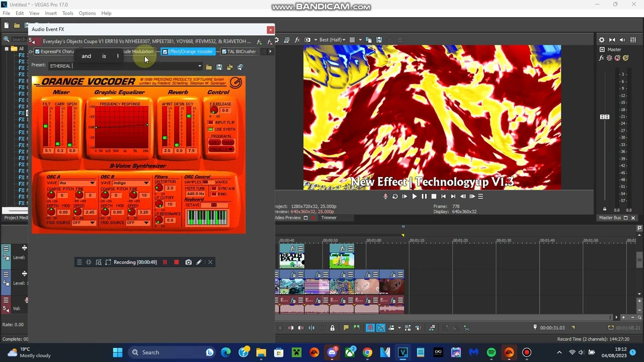Viewport: 644px width, 362px height.
Task: Open the Insert menu
Action: [51, 13]
